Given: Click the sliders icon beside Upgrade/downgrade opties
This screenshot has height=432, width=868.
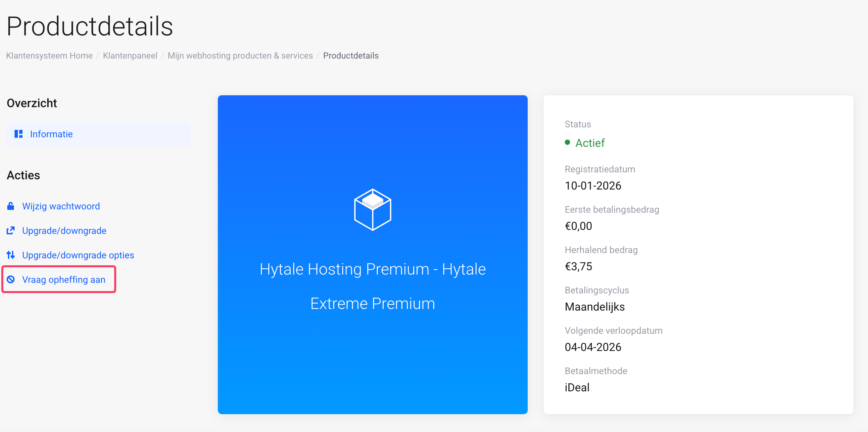Looking at the screenshot, I should pos(11,255).
